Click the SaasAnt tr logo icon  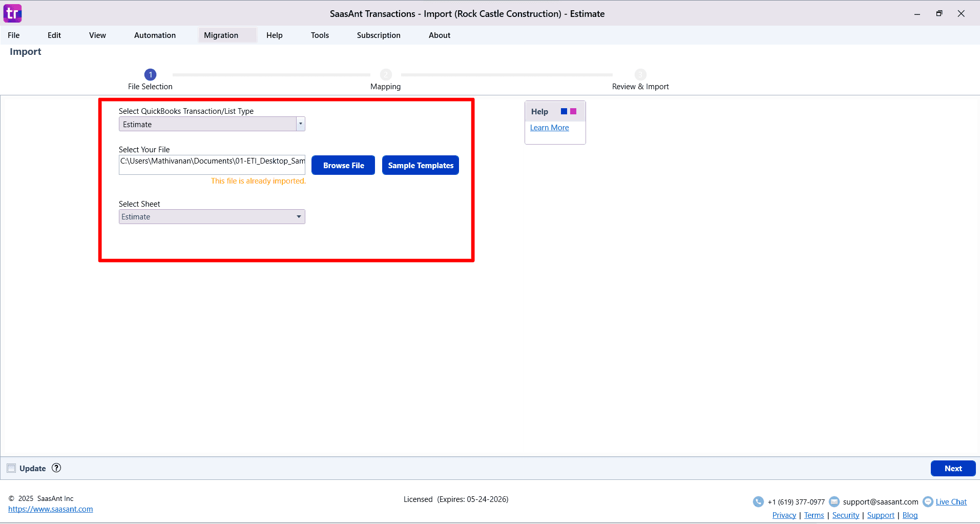(12, 13)
